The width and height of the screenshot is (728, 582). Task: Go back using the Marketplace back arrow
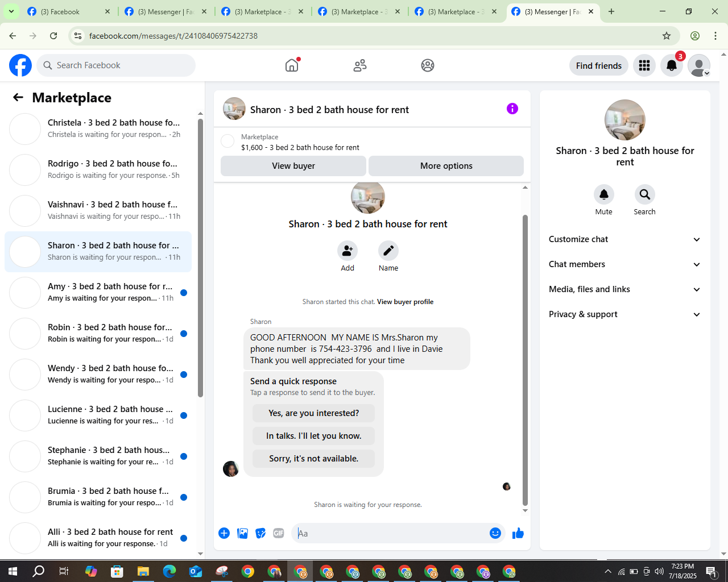(18, 97)
